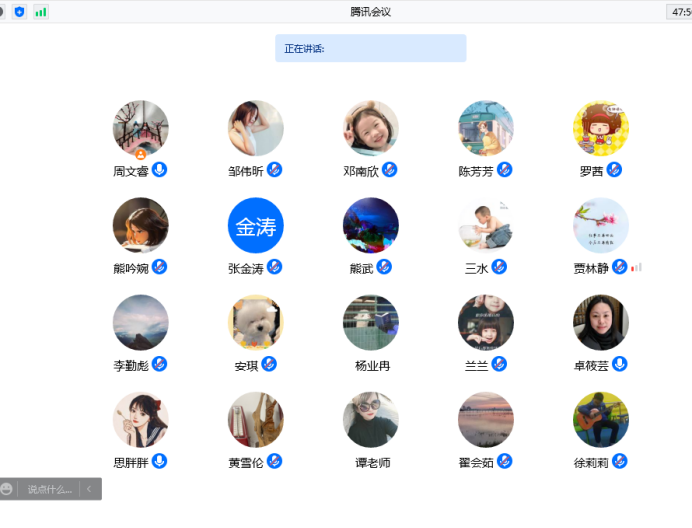
Task: Click weak signal indicator next to 贾林静
Action: coord(636,267)
